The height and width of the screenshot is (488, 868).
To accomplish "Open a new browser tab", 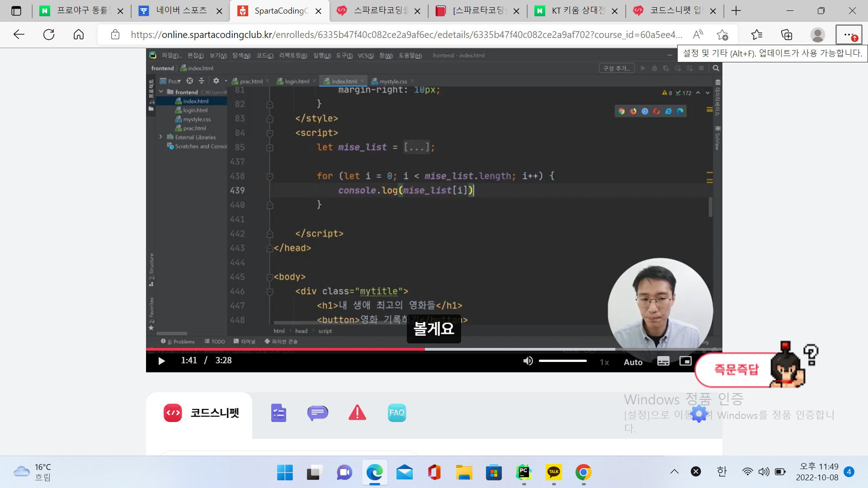I will [x=736, y=11].
